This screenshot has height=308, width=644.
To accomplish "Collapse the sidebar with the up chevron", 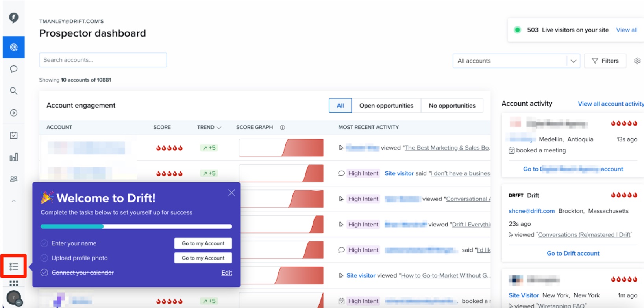I will point(14,201).
